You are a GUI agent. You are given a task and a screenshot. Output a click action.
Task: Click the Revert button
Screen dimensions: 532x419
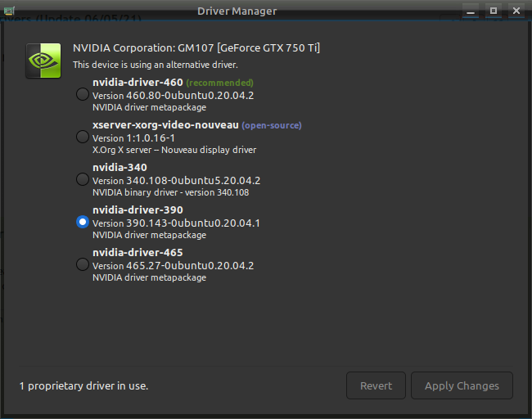click(x=376, y=385)
